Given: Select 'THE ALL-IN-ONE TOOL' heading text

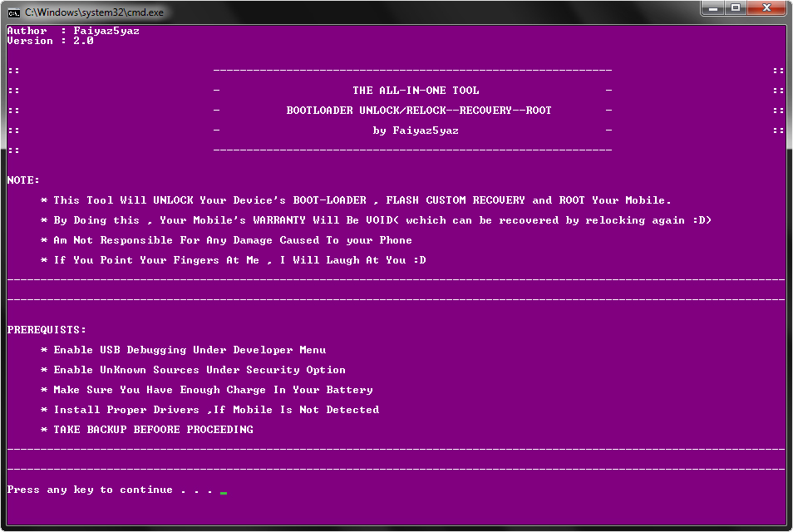Looking at the screenshot, I should (x=416, y=91).
